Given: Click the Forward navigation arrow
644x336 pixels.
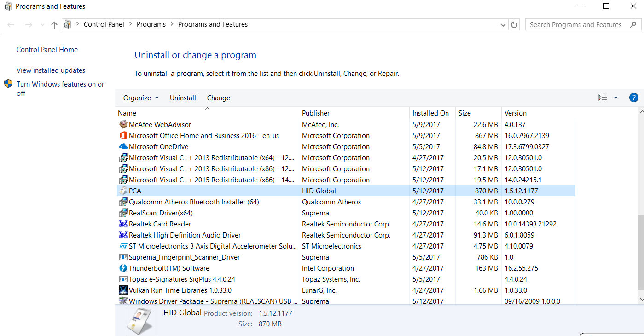Looking at the screenshot, I should pyautogui.click(x=29, y=25).
